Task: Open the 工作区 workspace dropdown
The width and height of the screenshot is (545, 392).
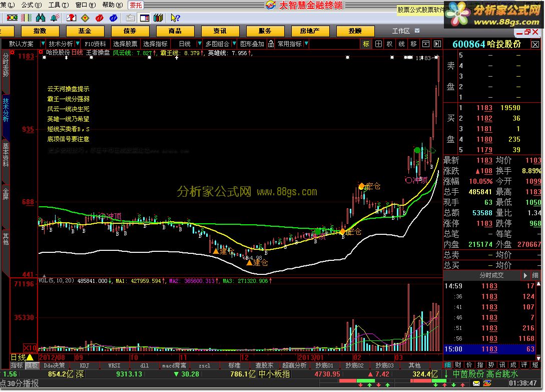Action: tap(417, 31)
